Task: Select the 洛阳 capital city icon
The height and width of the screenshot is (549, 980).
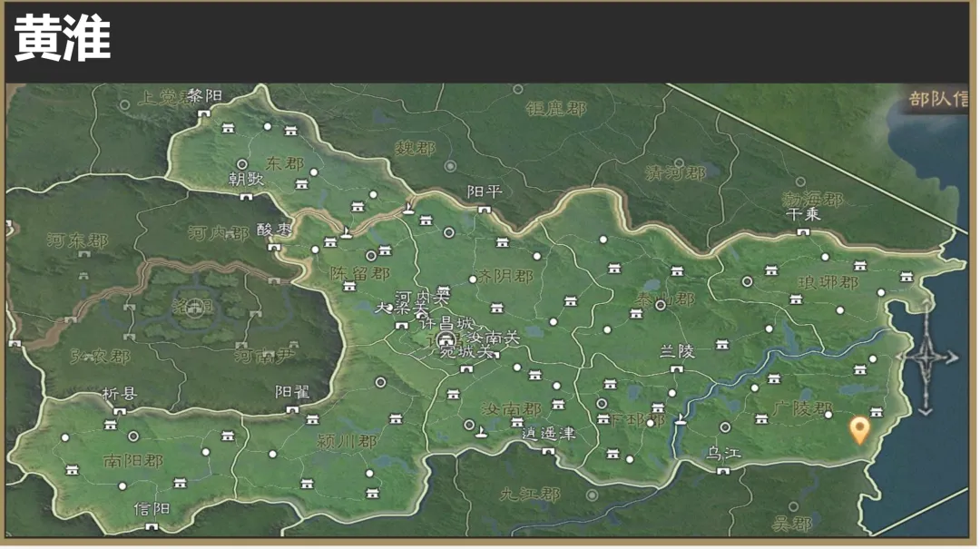Action: click(x=194, y=307)
